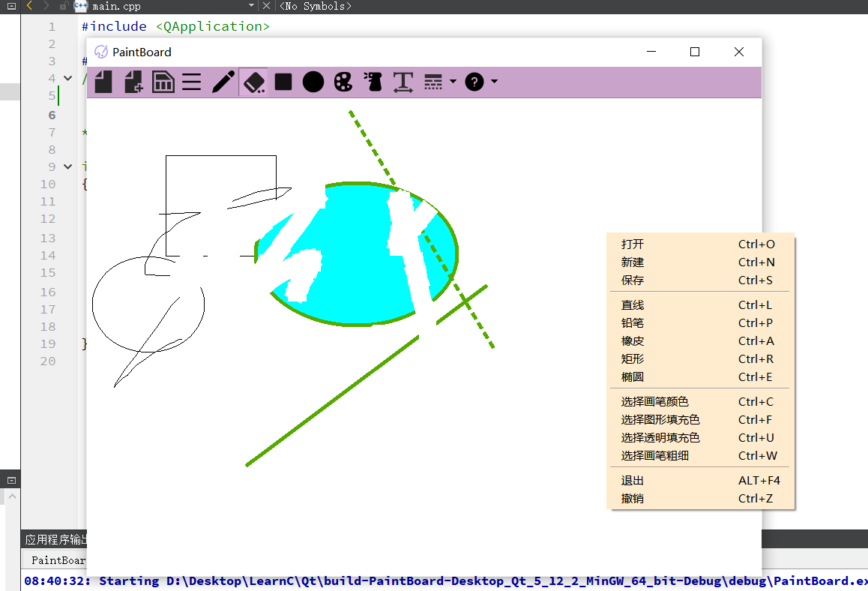
Task: Select the line tool icon
Action: (x=192, y=82)
